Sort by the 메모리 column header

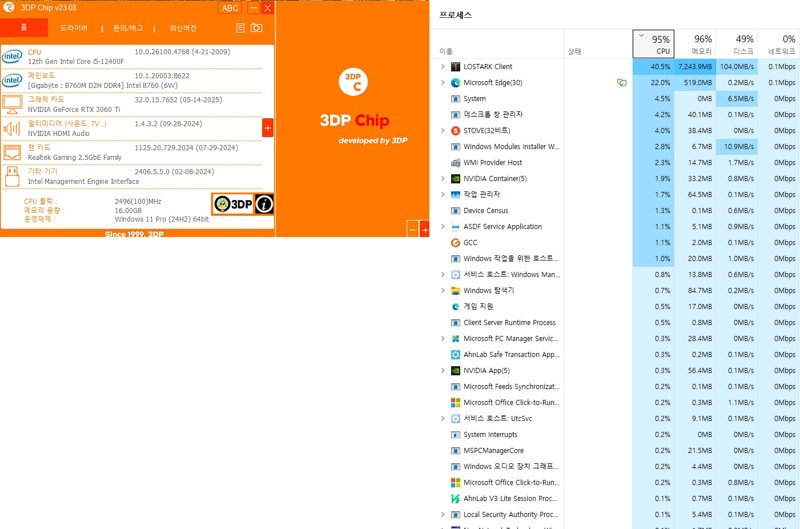(695, 44)
